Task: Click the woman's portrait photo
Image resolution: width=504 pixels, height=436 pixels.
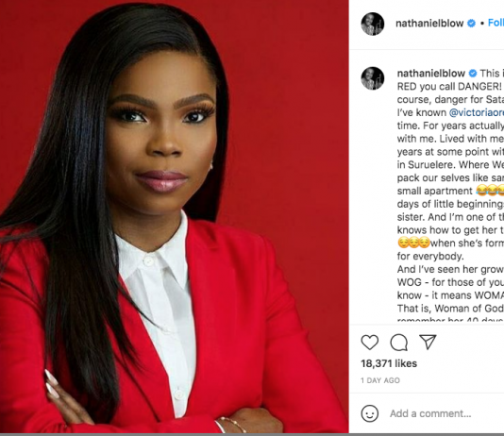Action: click(x=175, y=216)
